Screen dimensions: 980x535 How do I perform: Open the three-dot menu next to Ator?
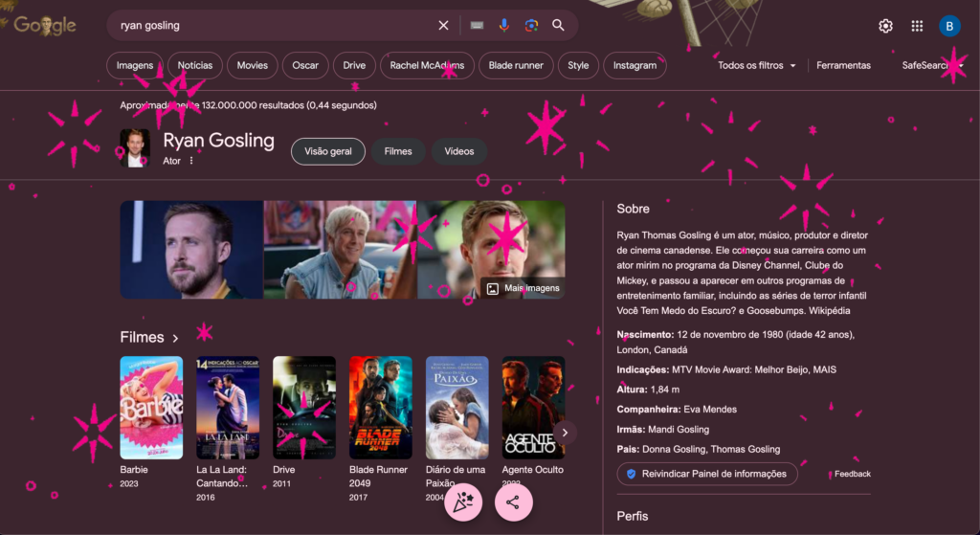pyautogui.click(x=191, y=161)
